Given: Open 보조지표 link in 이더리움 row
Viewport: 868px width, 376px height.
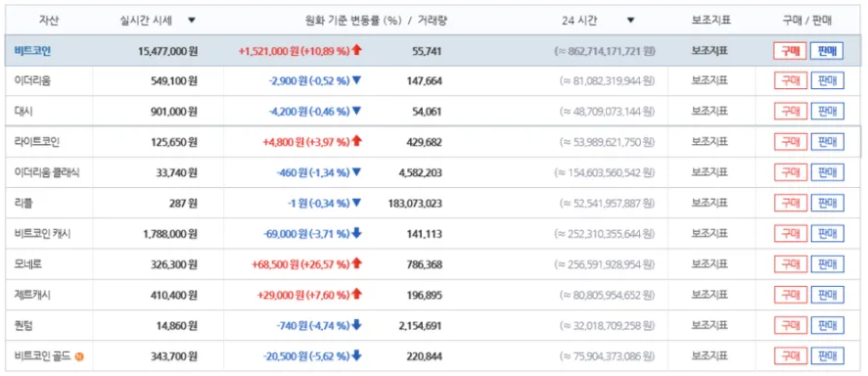Looking at the screenshot, I should pos(709,81).
